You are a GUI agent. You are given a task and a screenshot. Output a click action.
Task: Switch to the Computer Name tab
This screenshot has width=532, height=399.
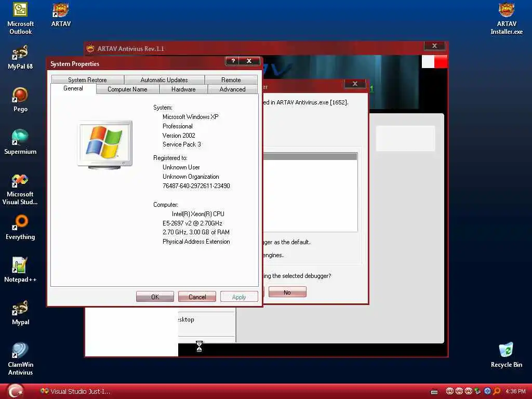[x=128, y=89]
